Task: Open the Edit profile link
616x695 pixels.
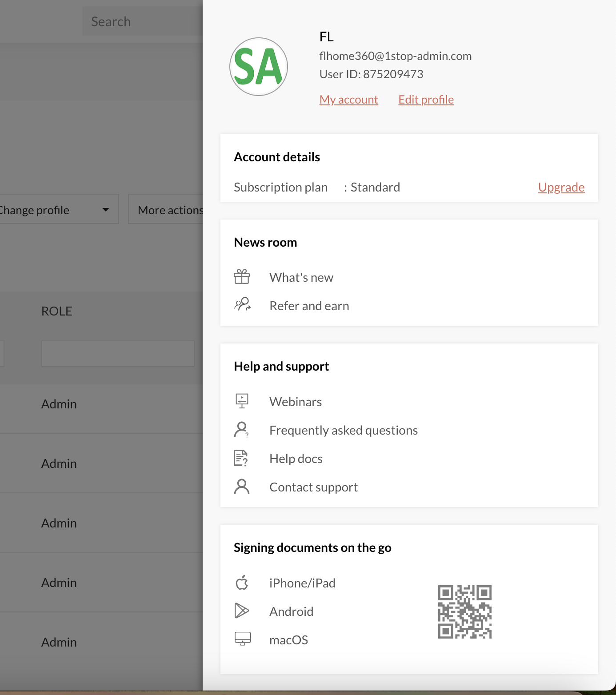Action: [x=426, y=100]
